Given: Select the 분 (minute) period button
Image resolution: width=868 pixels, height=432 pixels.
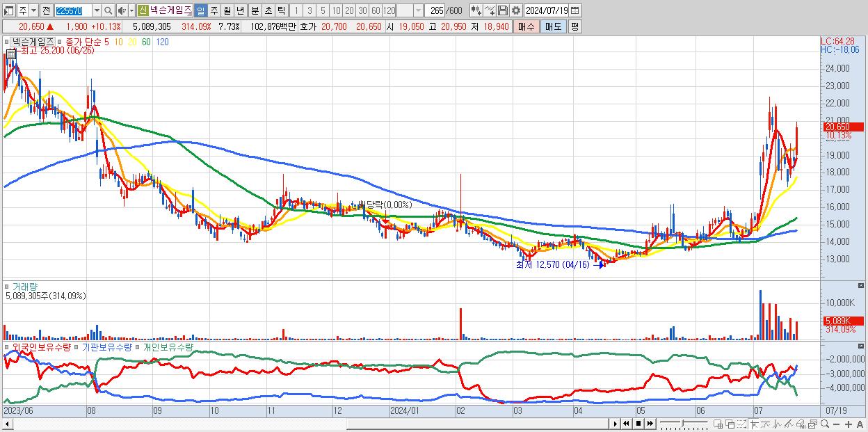Looking at the screenshot, I should pyautogui.click(x=255, y=10).
